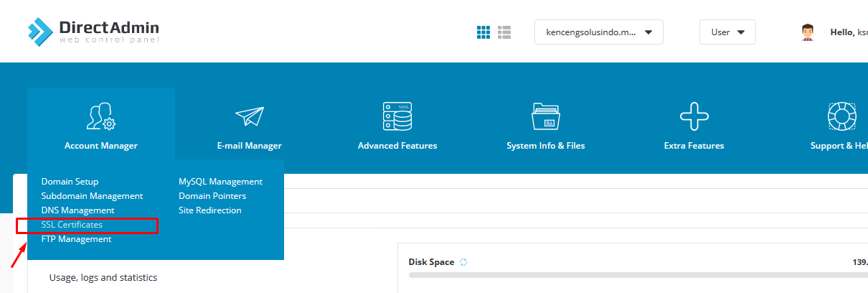Go to DNS Management
The height and width of the screenshot is (293, 868).
pos(77,210)
